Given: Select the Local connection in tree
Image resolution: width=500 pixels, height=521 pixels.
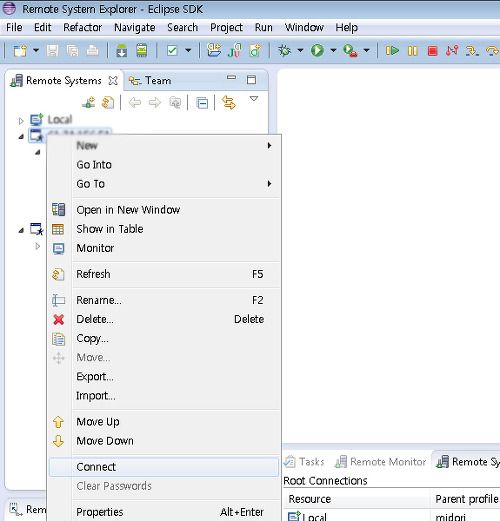Looking at the screenshot, I should click(59, 120).
